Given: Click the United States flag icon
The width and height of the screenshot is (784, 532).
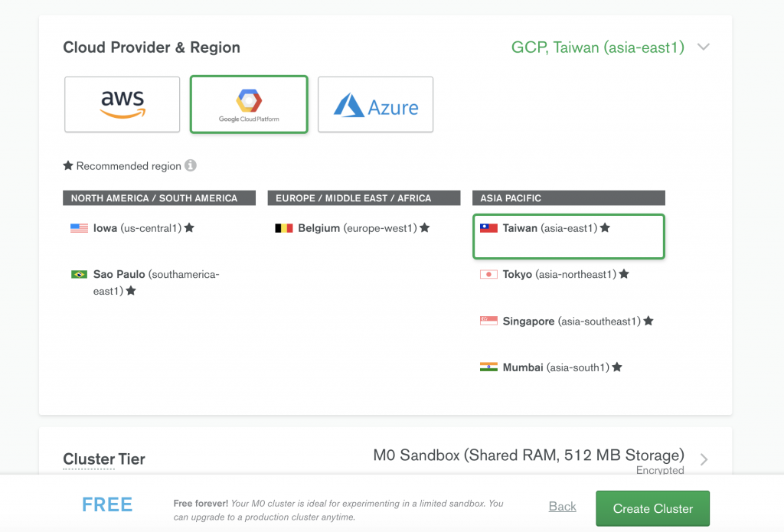Looking at the screenshot, I should tap(79, 228).
